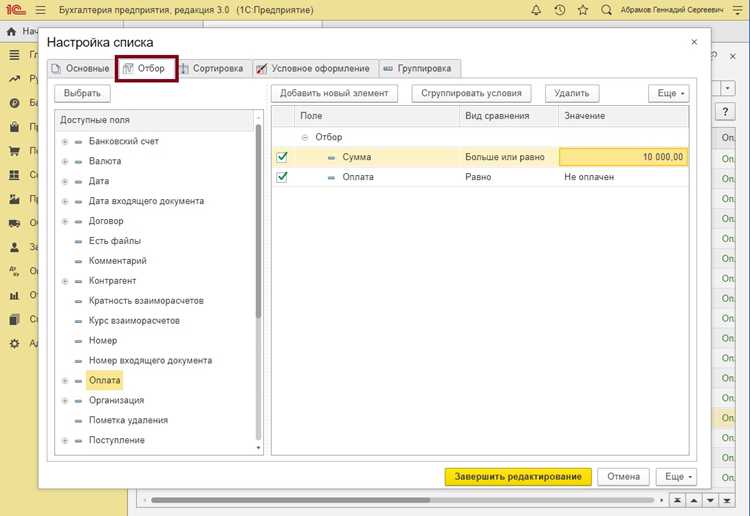Click Добавить новый элемент button
This screenshot has width=750, height=516.
pos(334,93)
